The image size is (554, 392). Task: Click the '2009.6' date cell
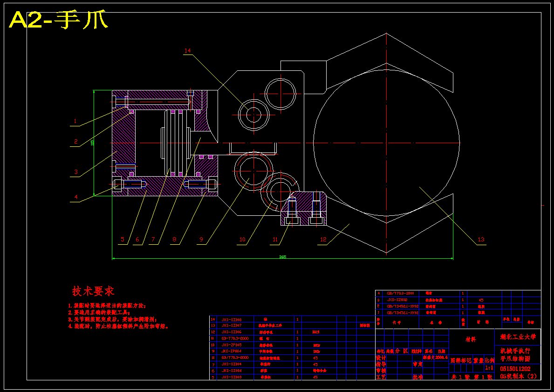pos(442,358)
